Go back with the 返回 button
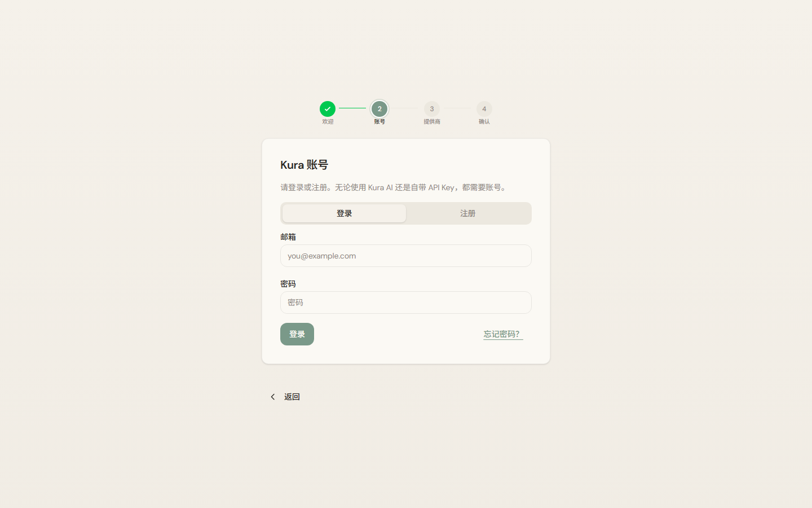 click(285, 397)
